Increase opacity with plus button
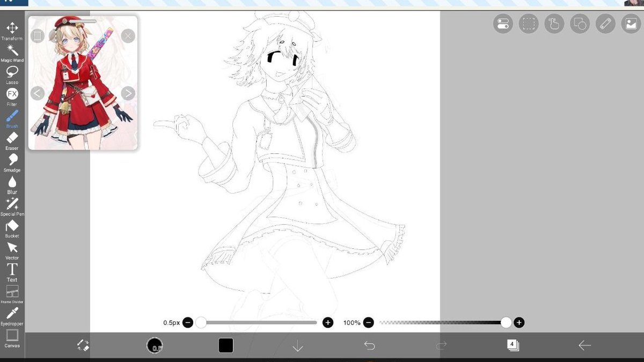644x362 pixels. pyautogui.click(x=519, y=322)
